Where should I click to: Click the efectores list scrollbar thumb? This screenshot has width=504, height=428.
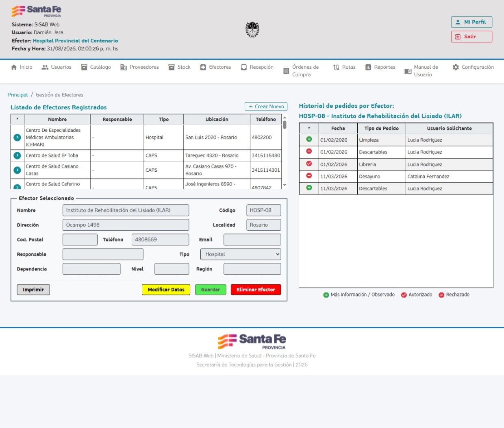285,124
